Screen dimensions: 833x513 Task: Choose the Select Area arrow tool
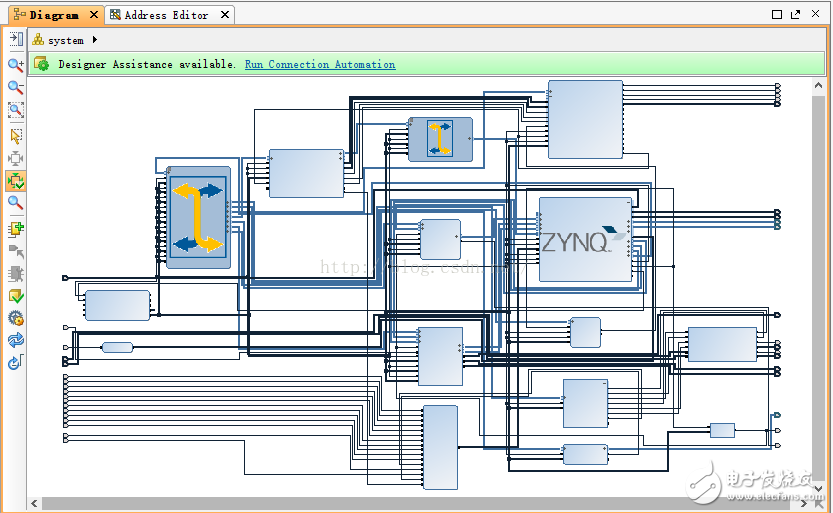(16, 135)
